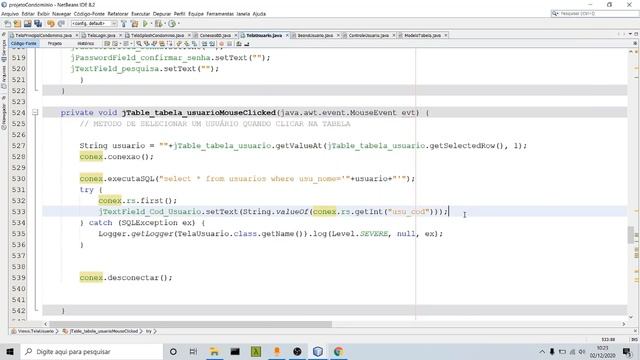Open the Editar menu
The height and width of the screenshot is (360, 640).
pyautogui.click(x=28, y=14)
